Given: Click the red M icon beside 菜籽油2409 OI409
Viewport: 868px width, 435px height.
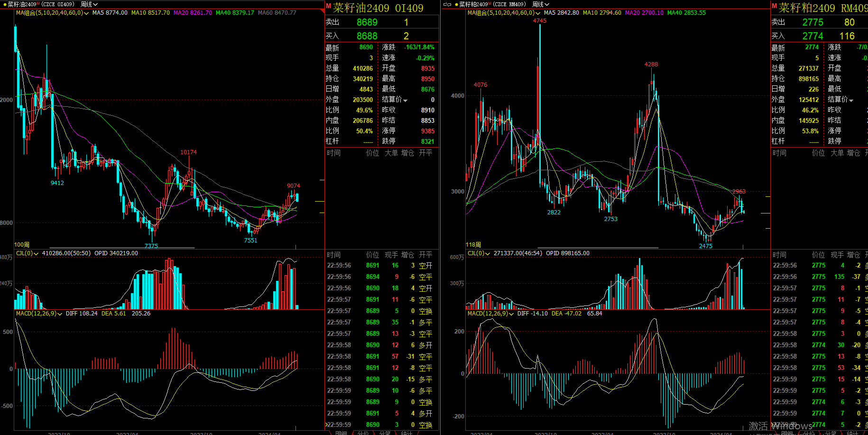Looking at the screenshot, I should tap(328, 6).
